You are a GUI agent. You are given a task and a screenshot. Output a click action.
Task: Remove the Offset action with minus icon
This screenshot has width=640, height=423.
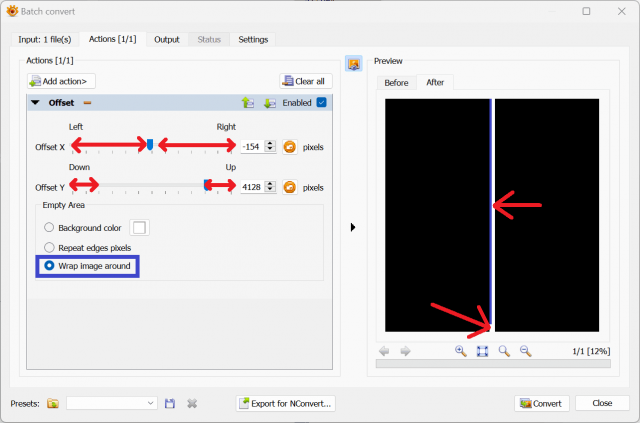(87, 103)
